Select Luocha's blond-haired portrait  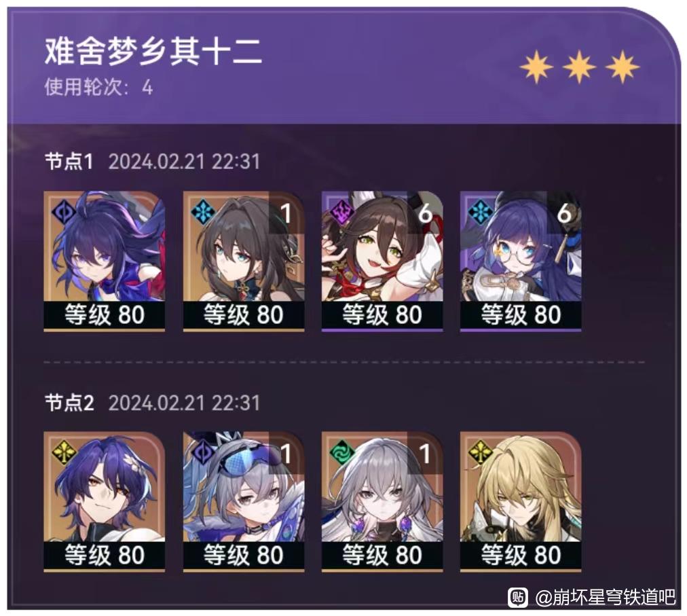click(521, 502)
